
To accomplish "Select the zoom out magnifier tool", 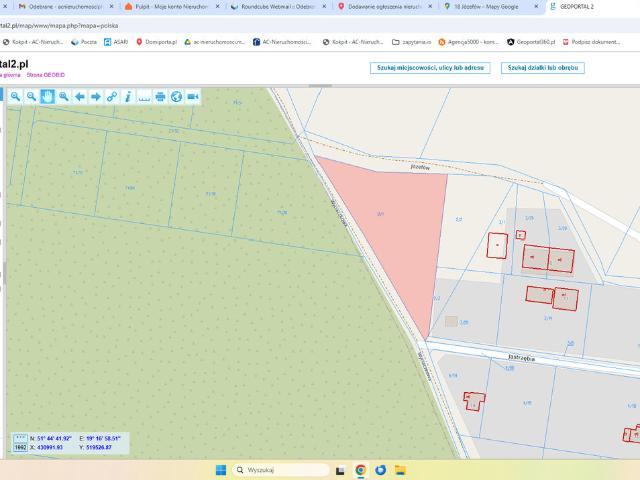I will pos(31,97).
